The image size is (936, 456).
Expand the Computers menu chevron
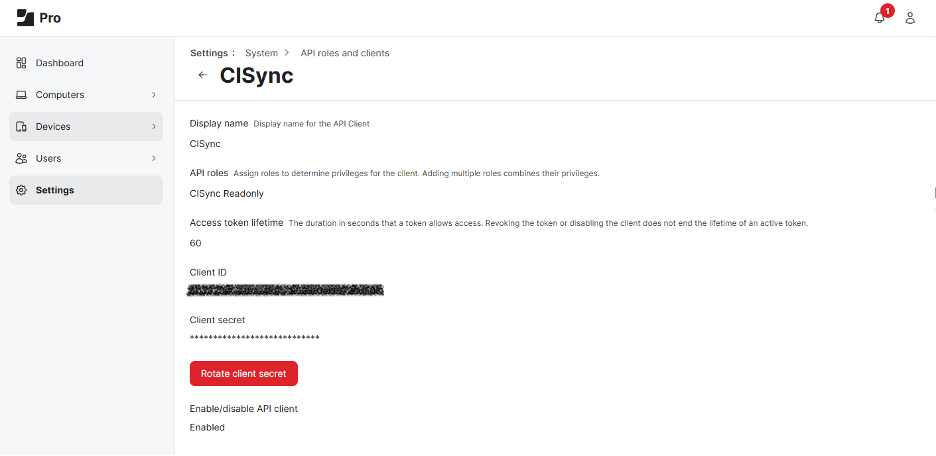(153, 95)
